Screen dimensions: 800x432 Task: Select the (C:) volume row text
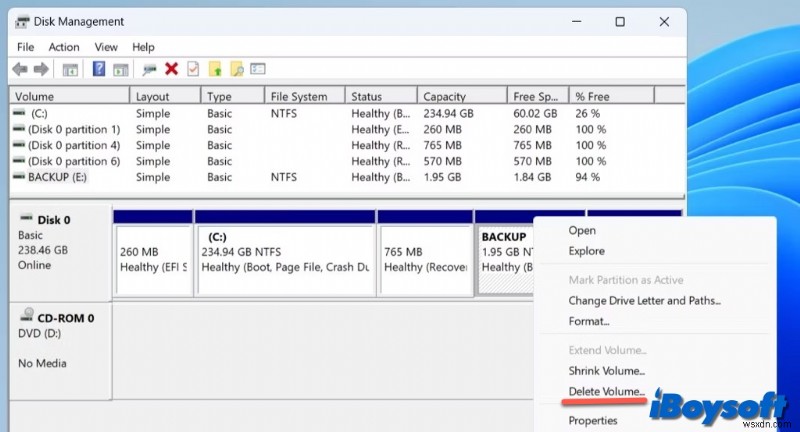click(39, 113)
